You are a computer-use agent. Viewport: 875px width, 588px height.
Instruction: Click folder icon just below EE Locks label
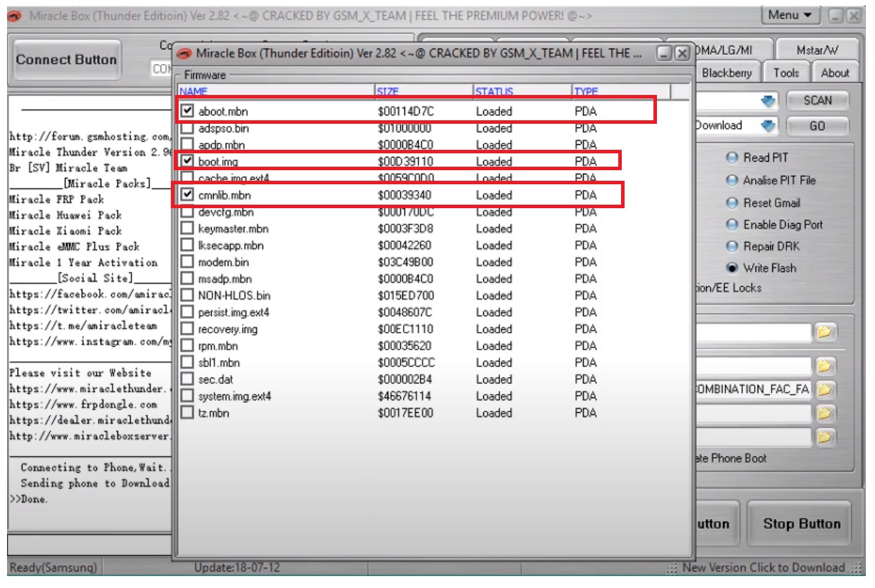coord(824,333)
